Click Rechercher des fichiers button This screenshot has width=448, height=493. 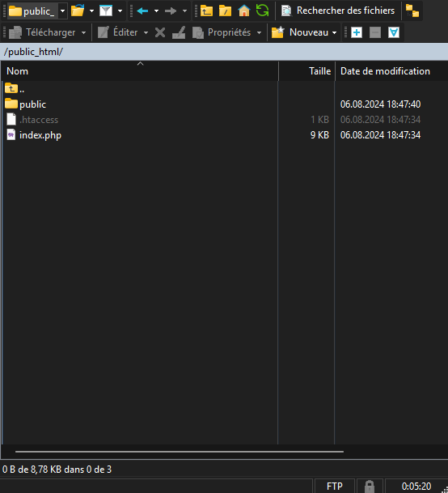click(338, 11)
